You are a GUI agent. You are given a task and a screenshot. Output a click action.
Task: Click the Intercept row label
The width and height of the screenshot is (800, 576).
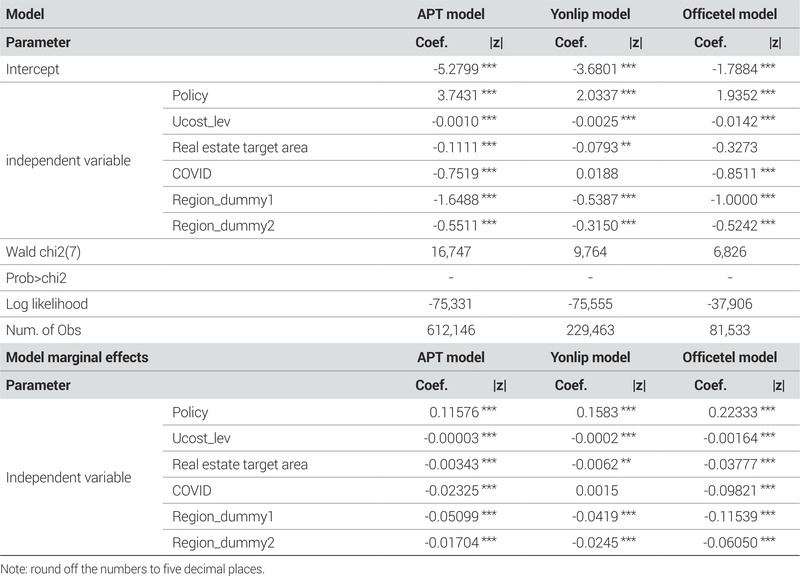[32, 69]
